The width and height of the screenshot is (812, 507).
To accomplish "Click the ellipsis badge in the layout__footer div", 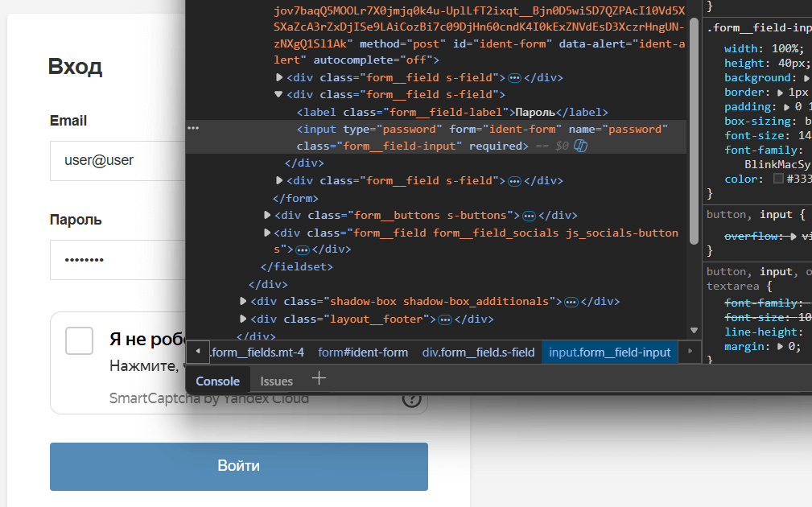I will coord(445,319).
